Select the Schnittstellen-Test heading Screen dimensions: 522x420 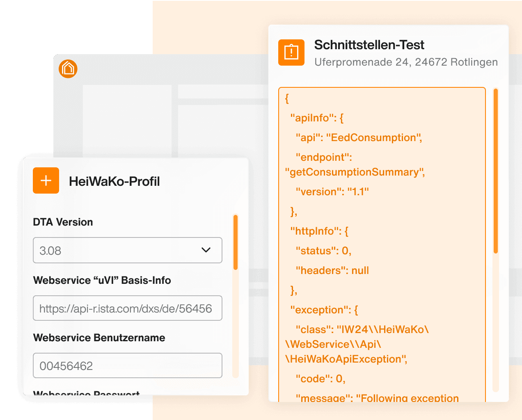point(369,45)
